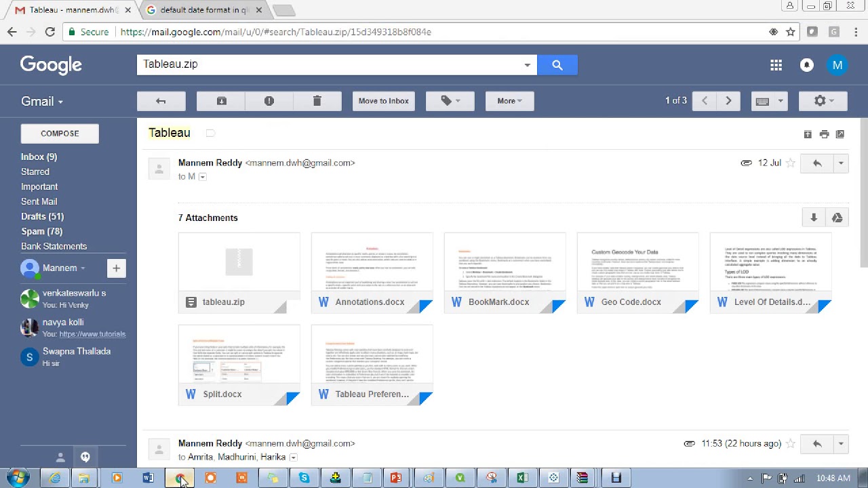Viewport: 868px width, 488px height.
Task: Click the blue search button
Action: [x=557, y=65]
